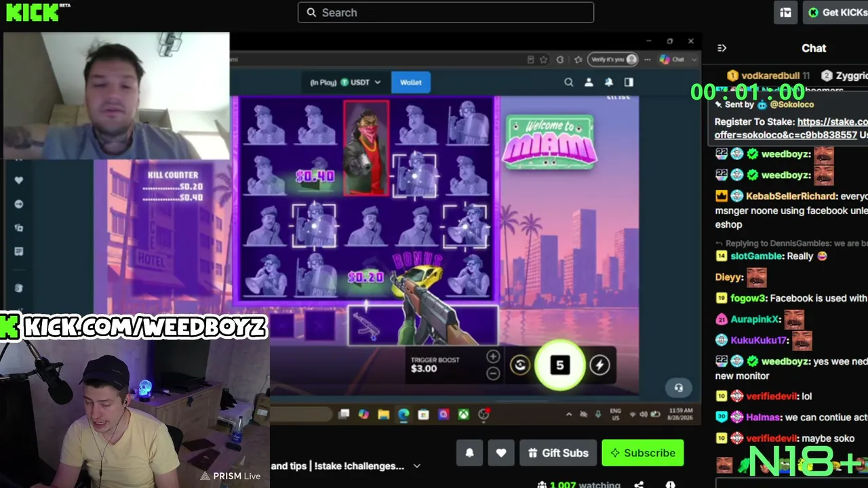Click the cards icon in Stake sidebar
This screenshot has height=488, width=868.
[18, 228]
